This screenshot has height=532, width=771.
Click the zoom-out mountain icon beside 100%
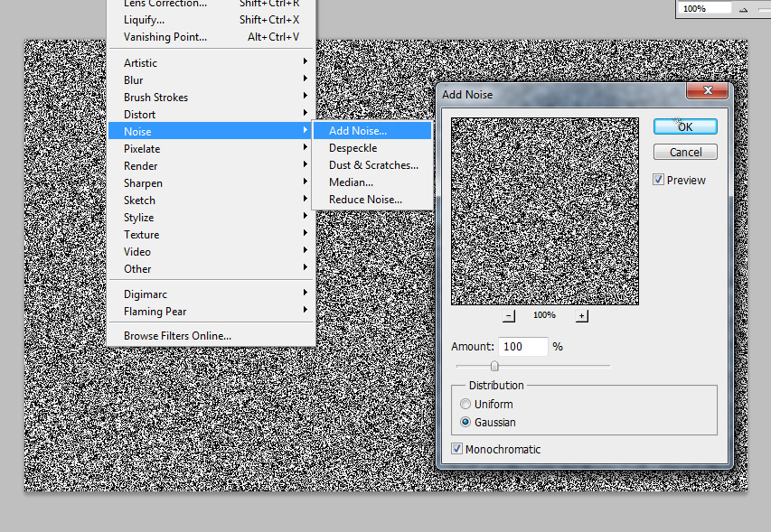tap(744, 9)
